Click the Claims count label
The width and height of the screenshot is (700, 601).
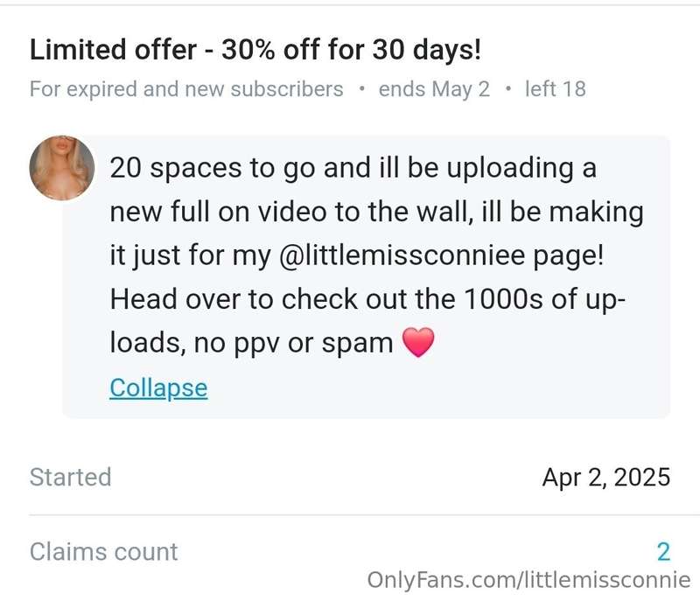(103, 552)
